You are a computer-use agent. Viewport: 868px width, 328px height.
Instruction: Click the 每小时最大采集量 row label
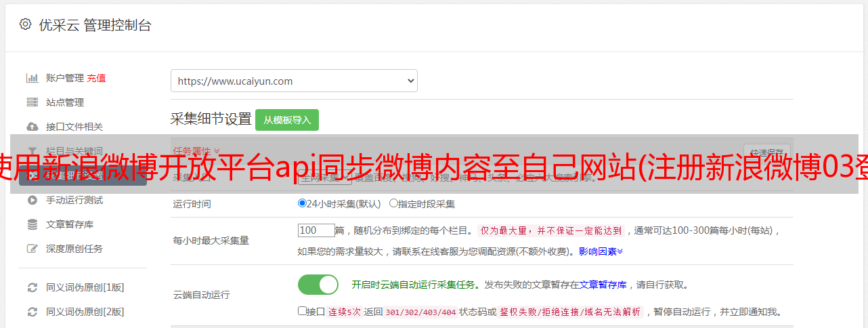[x=211, y=241]
